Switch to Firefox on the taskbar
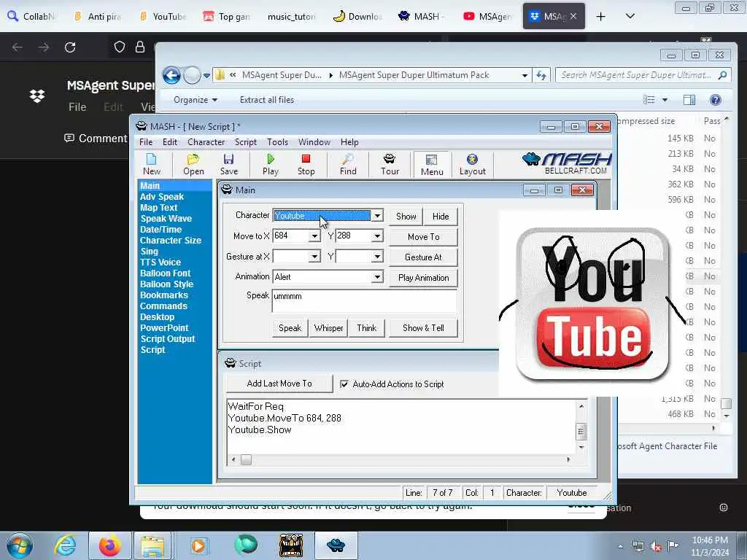 pos(109,545)
